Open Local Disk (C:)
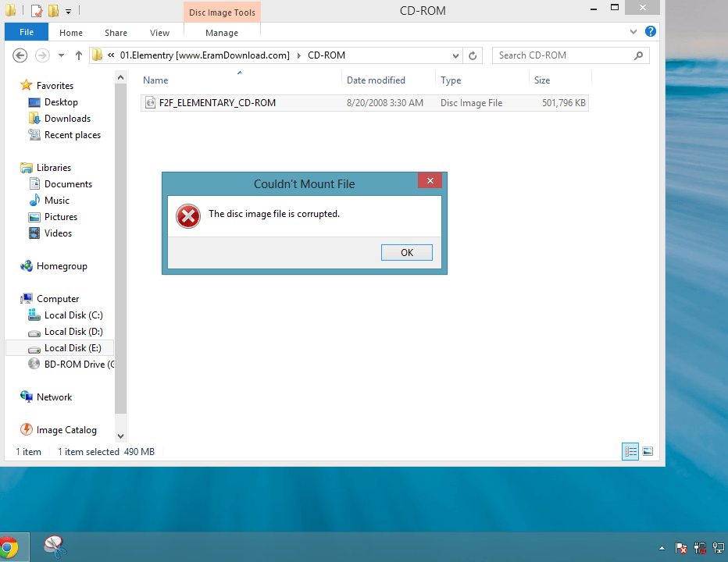The height and width of the screenshot is (562, 728). click(73, 315)
